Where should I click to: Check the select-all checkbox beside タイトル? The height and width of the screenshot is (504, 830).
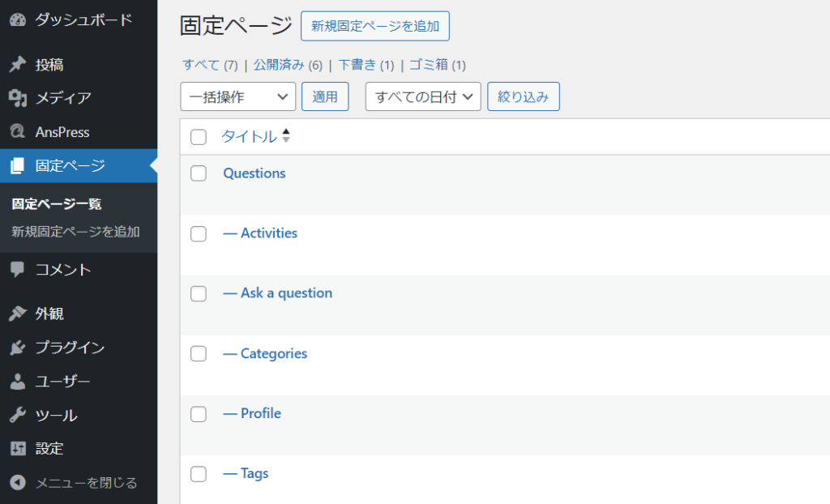click(199, 137)
